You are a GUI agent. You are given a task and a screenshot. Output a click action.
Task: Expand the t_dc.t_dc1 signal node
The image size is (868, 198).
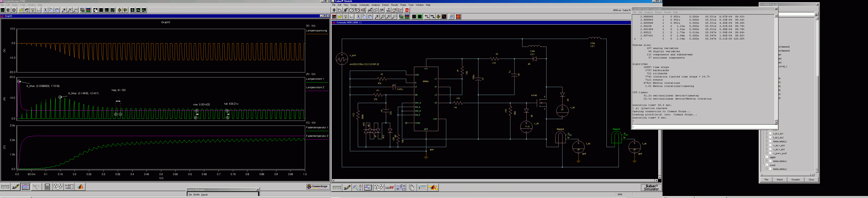click(767, 134)
